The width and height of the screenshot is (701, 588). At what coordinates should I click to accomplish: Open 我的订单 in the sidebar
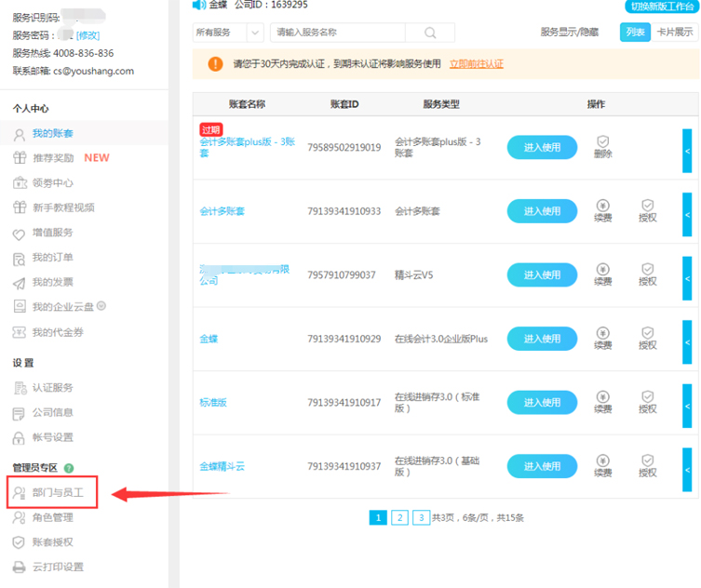(x=52, y=258)
